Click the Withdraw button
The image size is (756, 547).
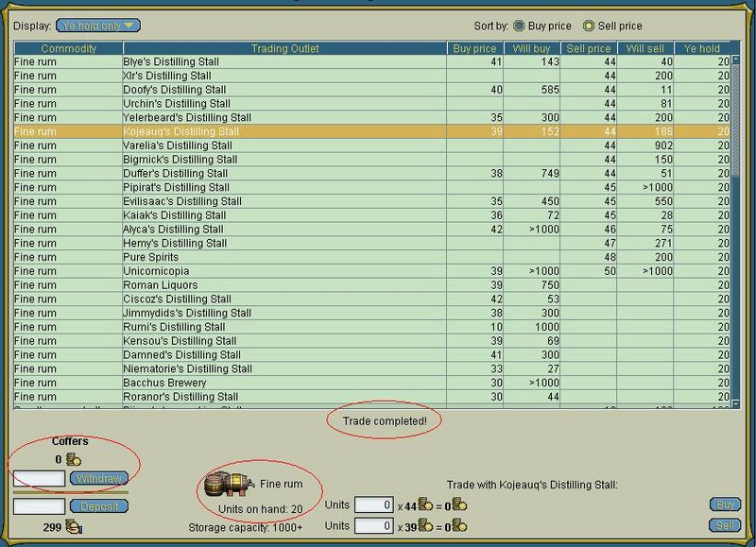pos(99,479)
